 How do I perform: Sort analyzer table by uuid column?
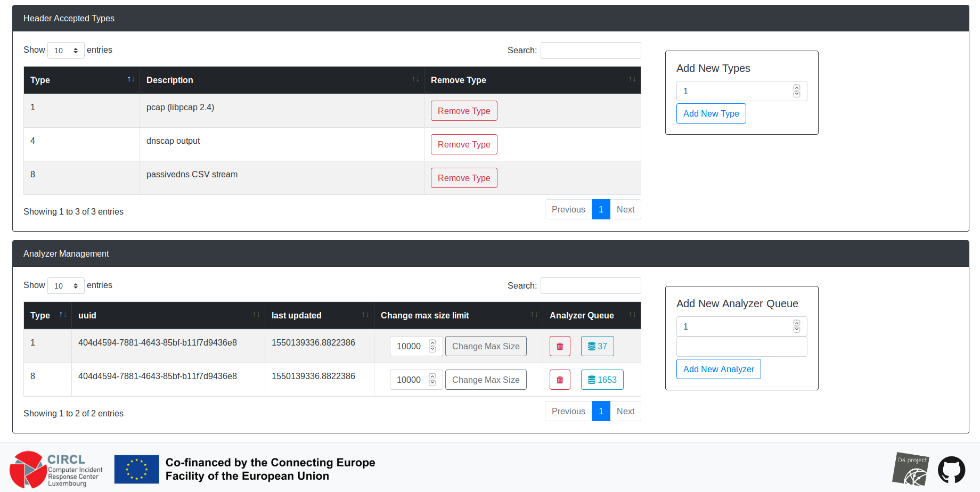coord(168,315)
